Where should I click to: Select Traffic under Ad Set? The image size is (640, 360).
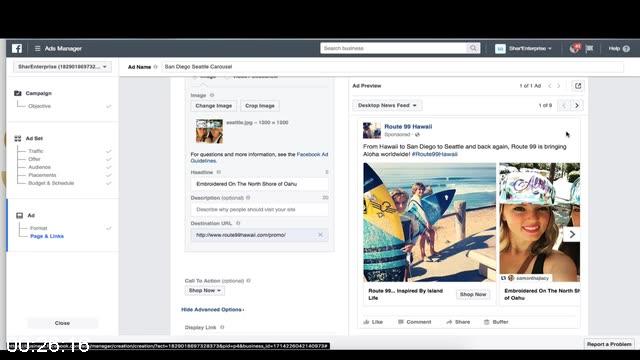pos(36,151)
